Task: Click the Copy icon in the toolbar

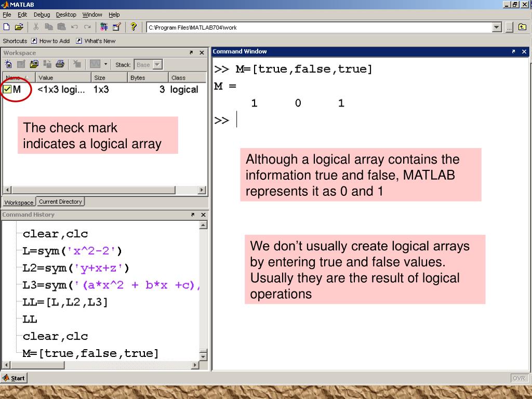Action: [49, 27]
